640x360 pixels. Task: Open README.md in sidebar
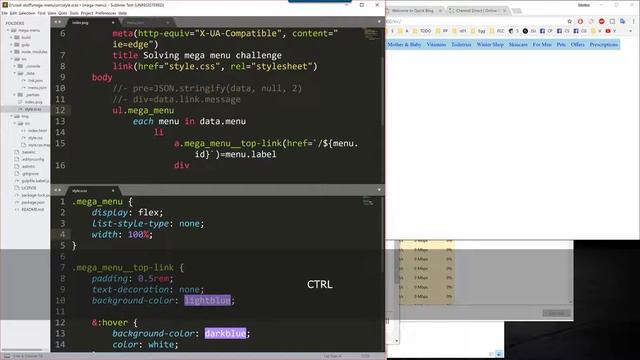pos(32,209)
